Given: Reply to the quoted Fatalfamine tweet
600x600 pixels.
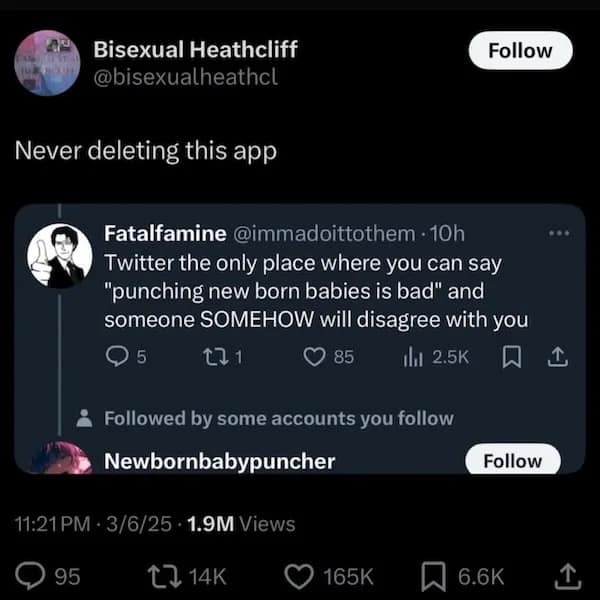Looking at the screenshot, I should (115, 357).
